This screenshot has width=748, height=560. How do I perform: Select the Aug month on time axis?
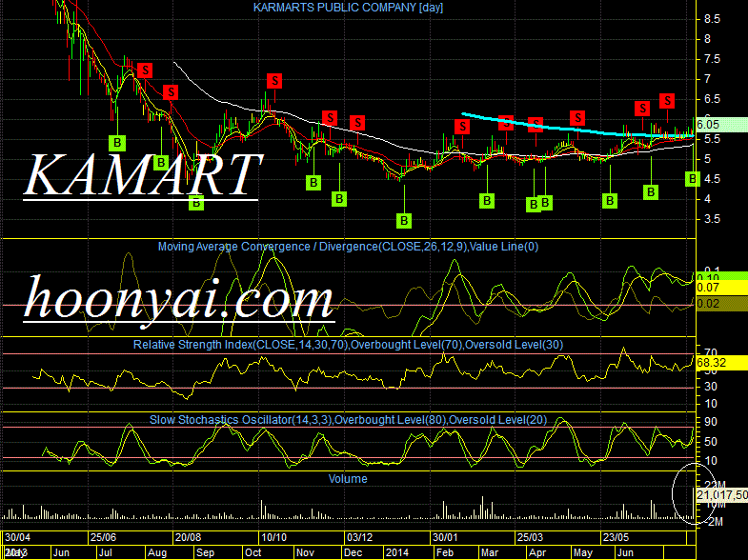157,552
